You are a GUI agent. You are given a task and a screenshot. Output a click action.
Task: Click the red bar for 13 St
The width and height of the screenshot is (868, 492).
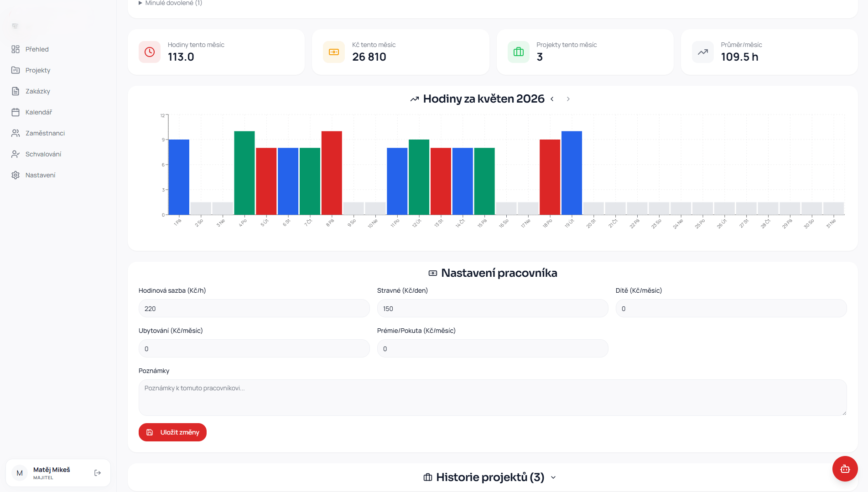click(x=441, y=181)
